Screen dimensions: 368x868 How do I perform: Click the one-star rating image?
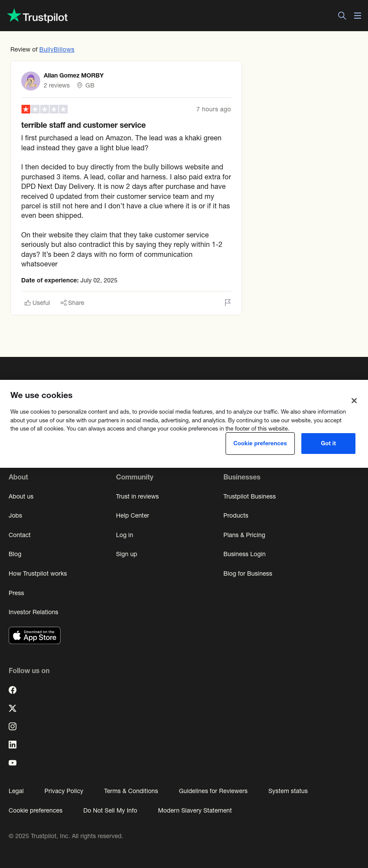(45, 109)
